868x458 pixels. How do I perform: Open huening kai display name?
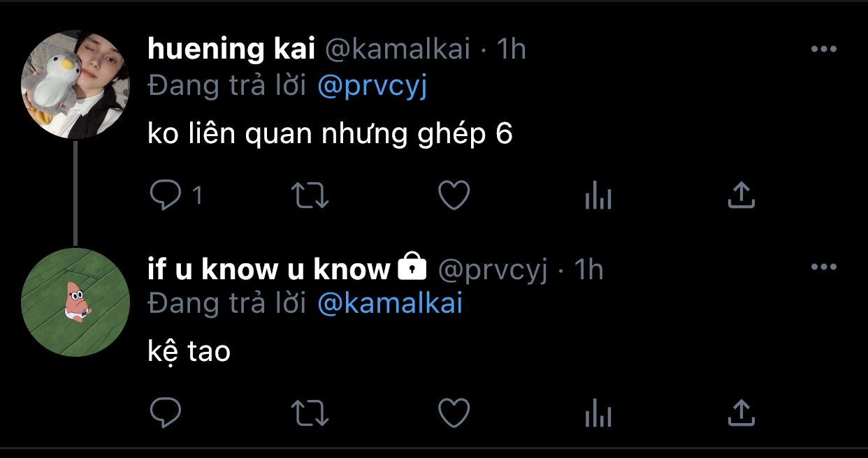click(231, 50)
